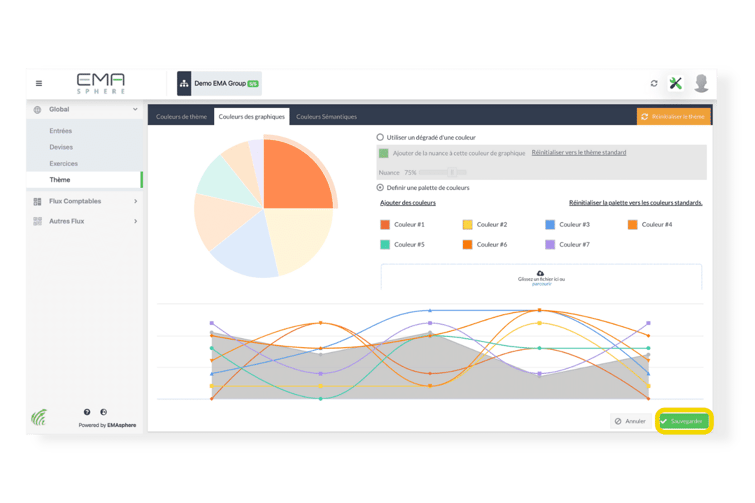Open the user profile avatar
Screen dimensions: 755x503
tap(702, 83)
